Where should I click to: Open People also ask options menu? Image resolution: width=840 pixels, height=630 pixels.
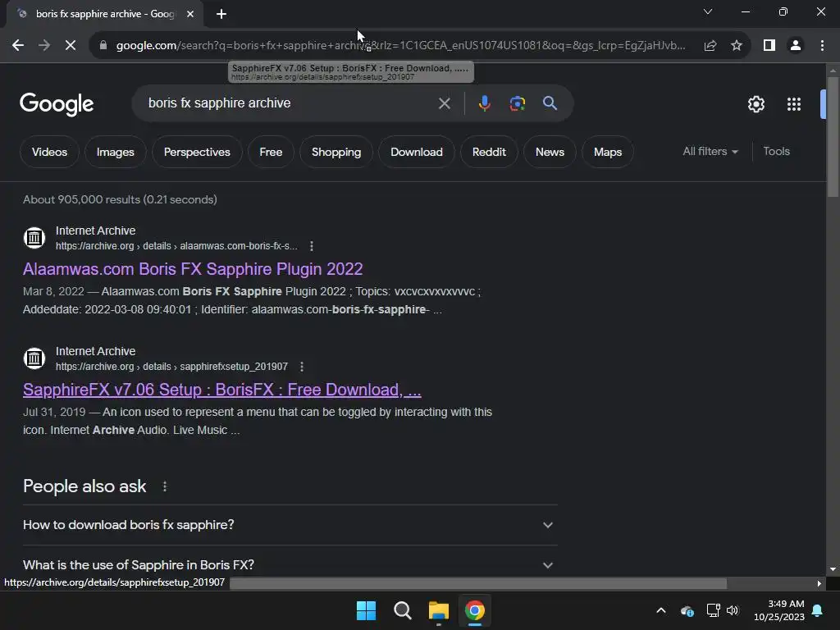[165, 486]
